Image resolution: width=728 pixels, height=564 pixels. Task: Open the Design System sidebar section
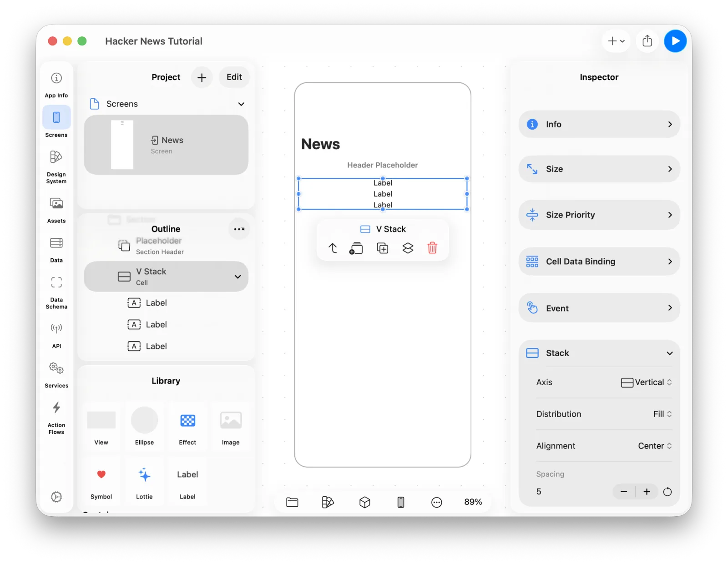(x=56, y=166)
